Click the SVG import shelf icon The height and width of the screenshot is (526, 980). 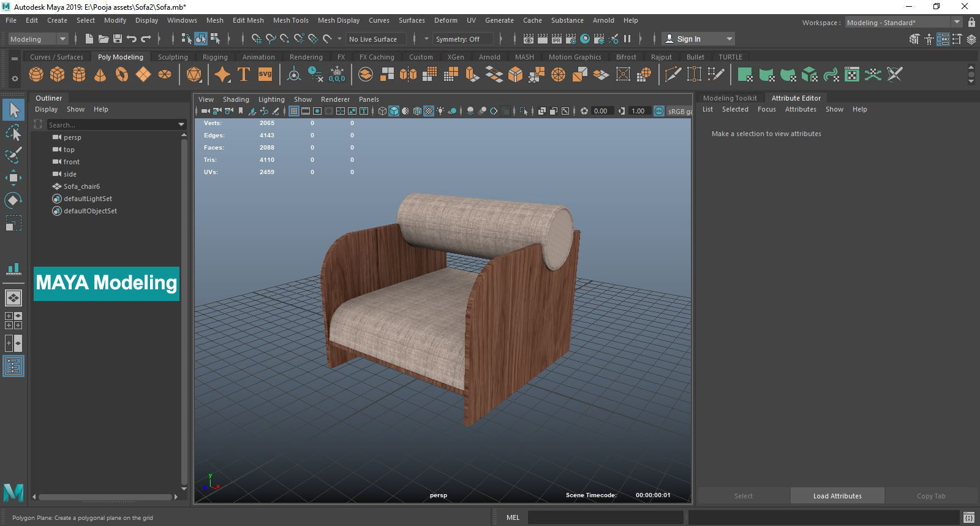pos(265,75)
